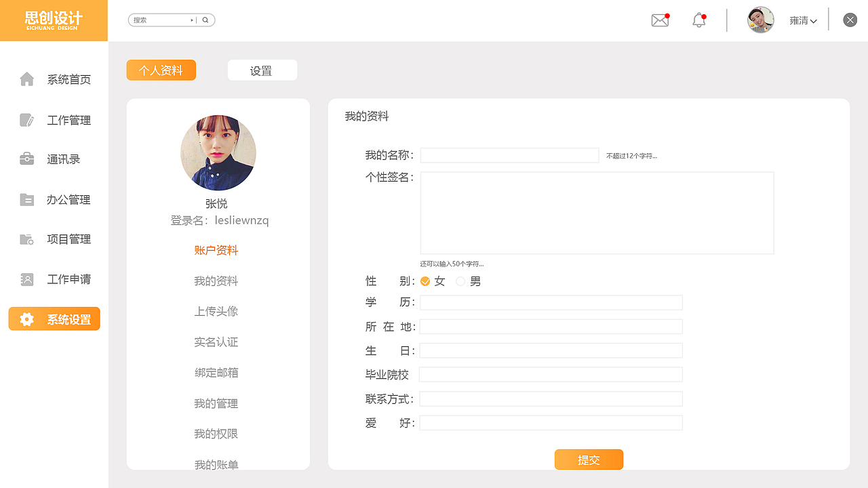Viewport: 868px width, 488px height.
Task: Click the 提交 submit button
Action: coord(589,459)
